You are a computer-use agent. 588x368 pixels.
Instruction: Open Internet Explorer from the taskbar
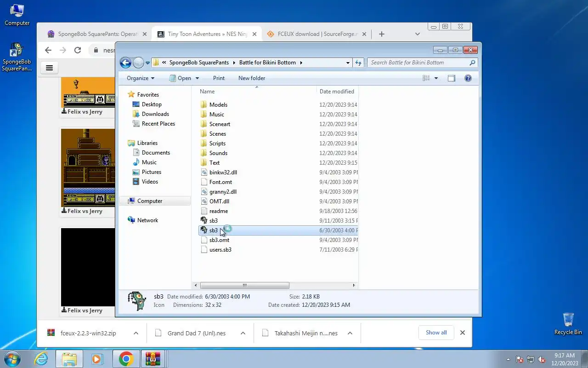[x=41, y=359]
